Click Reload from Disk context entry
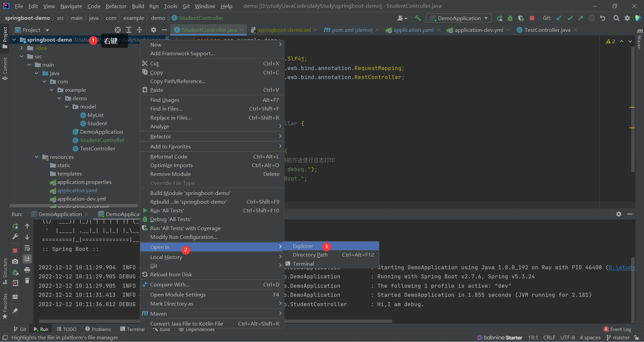Viewport: 644px width, 342px height. coord(212,274)
